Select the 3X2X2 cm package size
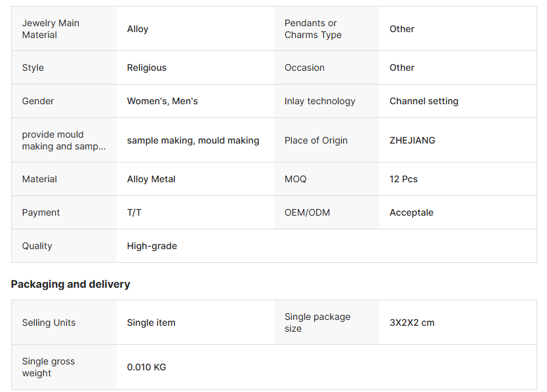The image size is (547, 392). (x=412, y=323)
